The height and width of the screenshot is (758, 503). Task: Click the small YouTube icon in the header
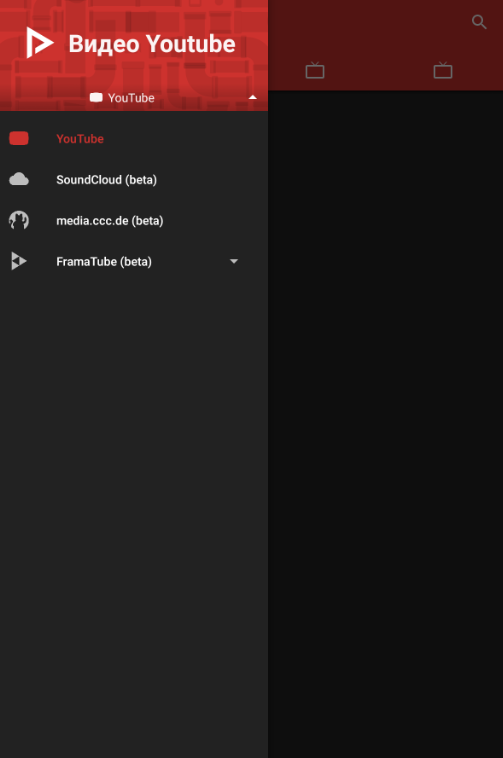(x=96, y=98)
